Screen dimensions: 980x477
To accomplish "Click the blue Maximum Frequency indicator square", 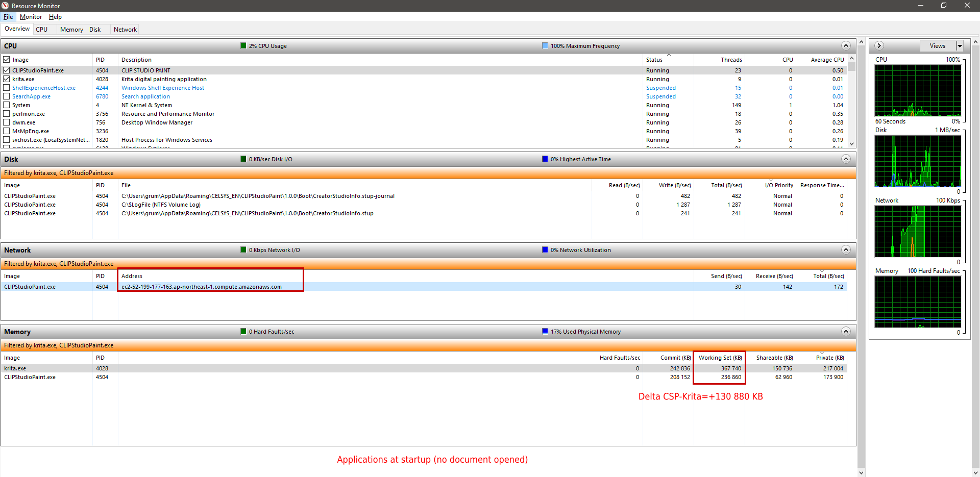I will pos(545,46).
